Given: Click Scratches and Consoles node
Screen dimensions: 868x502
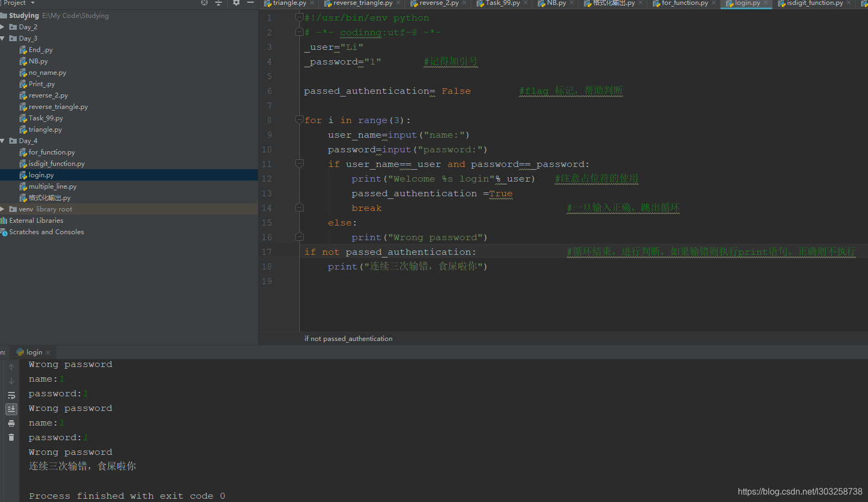Looking at the screenshot, I should point(47,232).
